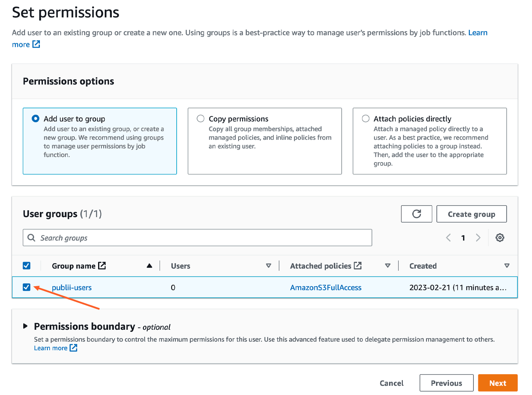Click external link icon under Permissions boundary
Image resolution: width=532 pixels, height=395 pixels.
pos(74,348)
